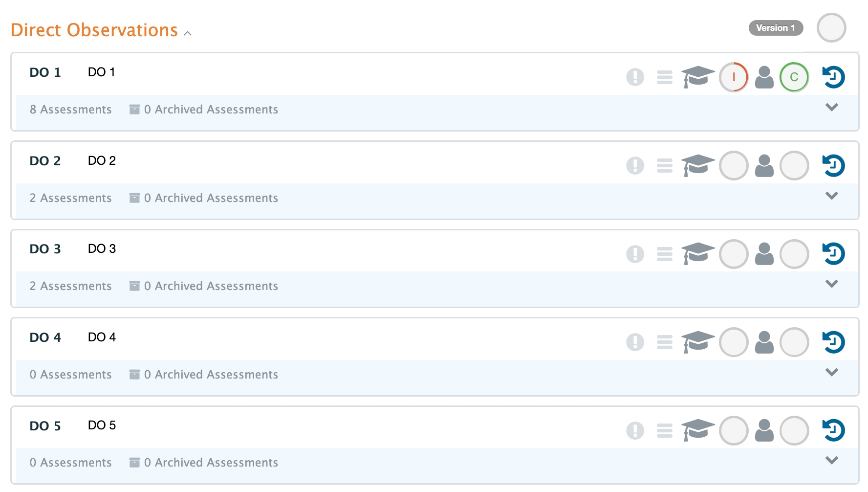
Task: Click the person icon in DO 4
Action: pyautogui.click(x=764, y=342)
